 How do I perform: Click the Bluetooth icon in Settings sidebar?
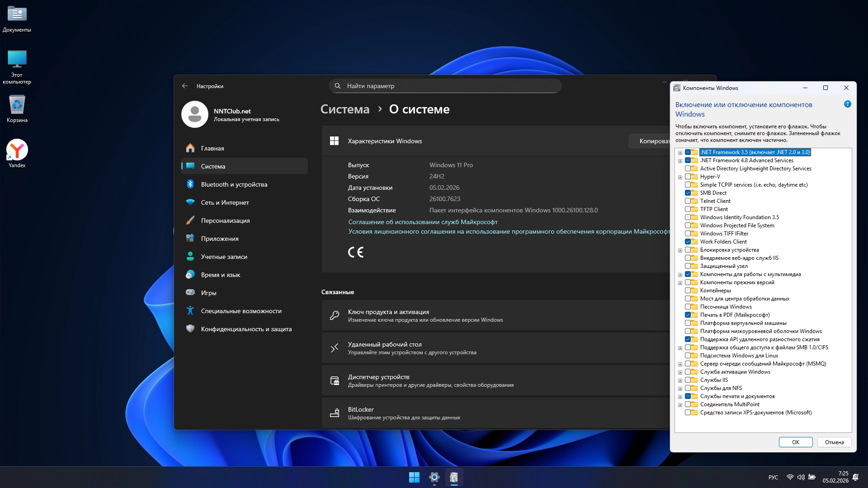(190, 184)
